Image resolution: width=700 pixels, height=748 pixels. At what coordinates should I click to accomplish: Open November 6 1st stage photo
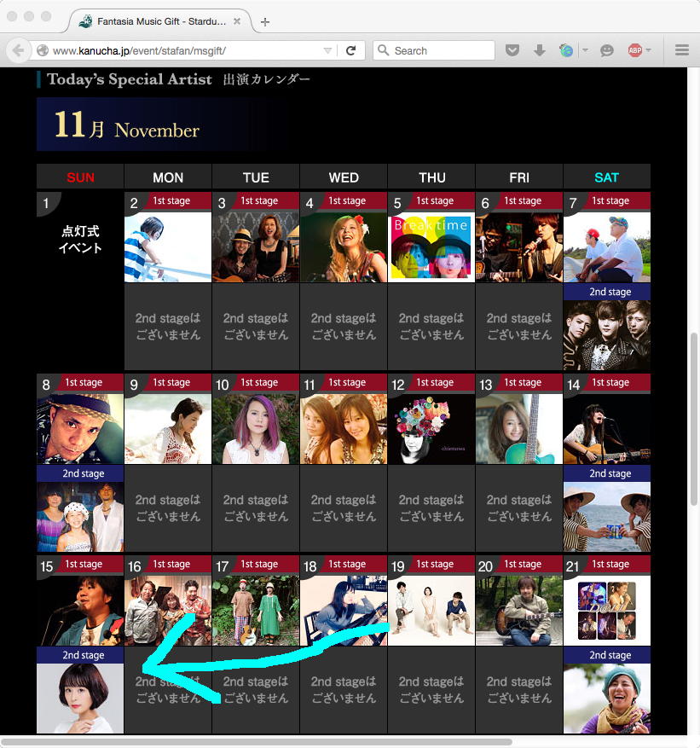tap(518, 247)
